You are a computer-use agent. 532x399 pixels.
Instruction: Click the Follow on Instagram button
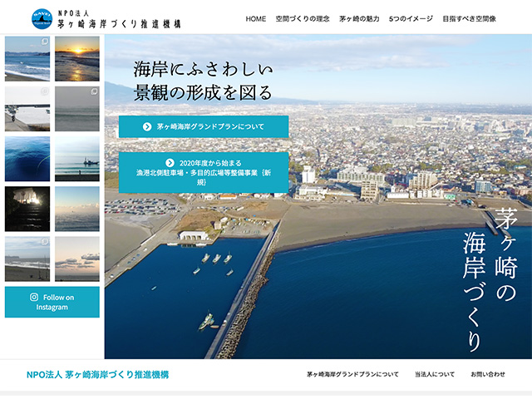(x=52, y=302)
